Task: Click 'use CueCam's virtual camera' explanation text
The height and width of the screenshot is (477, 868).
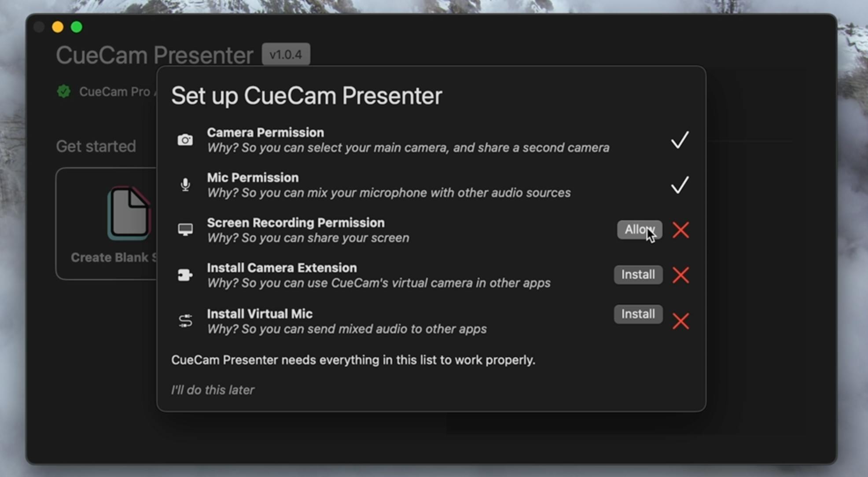Action: (x=379, y=283)
